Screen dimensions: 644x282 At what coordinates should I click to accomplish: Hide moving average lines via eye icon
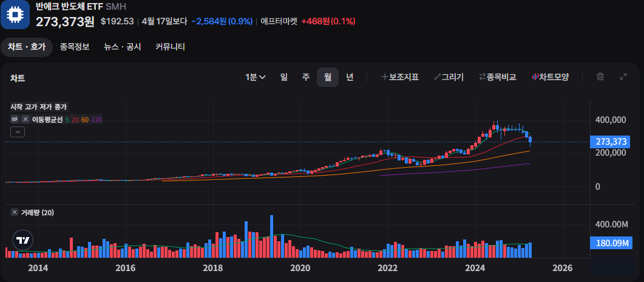pyautogui.click(x=15, y=120)
